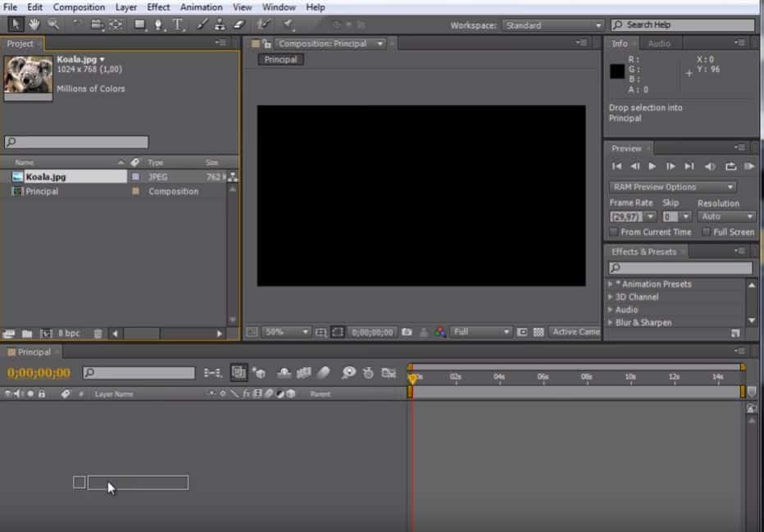Check the Full Screen checkbox
The width and height of the screenshot is (764, 532).
[x=706, y=232]
